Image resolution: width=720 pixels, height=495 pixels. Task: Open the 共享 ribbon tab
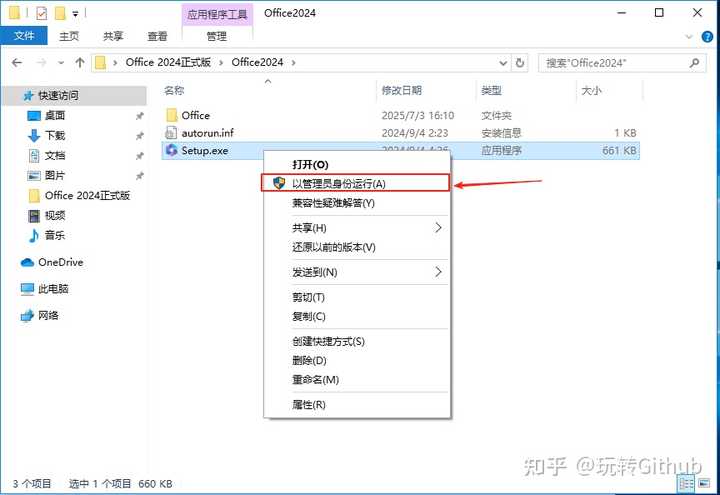pos(113,36)
